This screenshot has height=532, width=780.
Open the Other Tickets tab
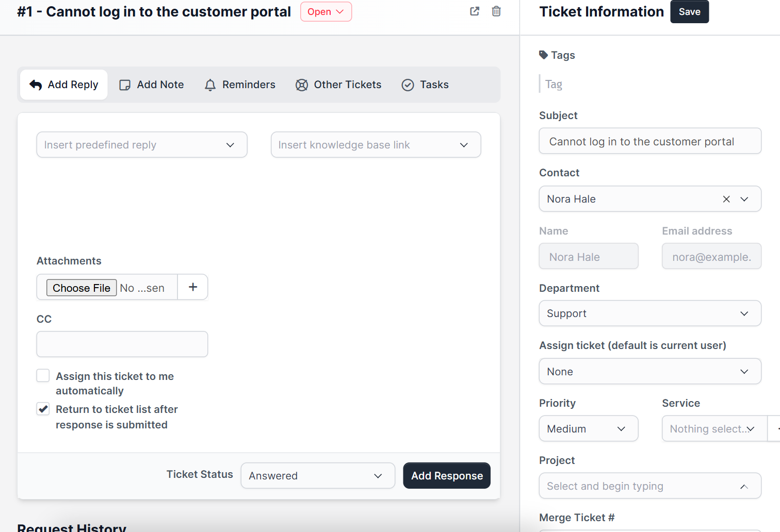click(338, 85)
